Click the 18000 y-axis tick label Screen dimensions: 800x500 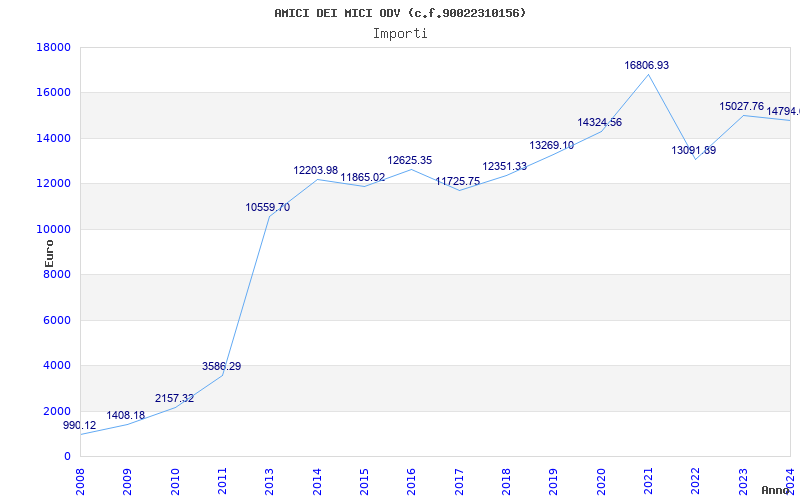tap(53, 47)
